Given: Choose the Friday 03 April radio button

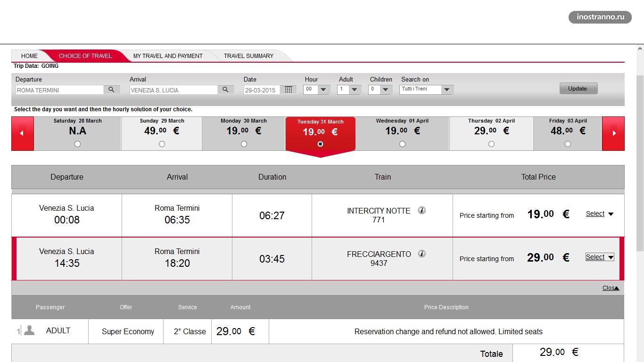Looking at the screenshot, I should pos(568,144).
